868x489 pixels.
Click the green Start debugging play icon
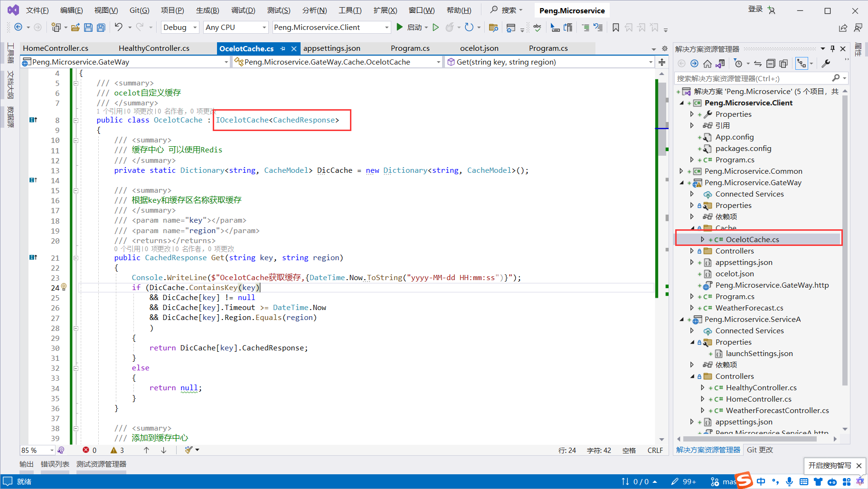point(399,27)
